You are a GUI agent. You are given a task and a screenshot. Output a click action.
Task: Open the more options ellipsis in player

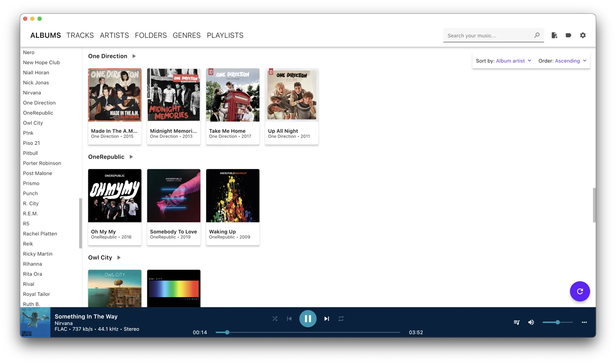pos(584,322)
